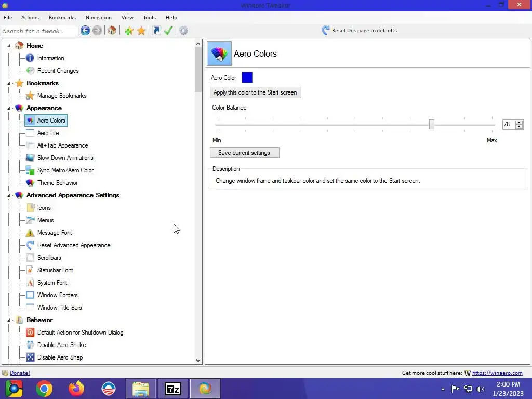The width and height of the screenshot is (532, 399).
Task: Click the Forward navigation arrow icon
Action: [x=97, y=31]
